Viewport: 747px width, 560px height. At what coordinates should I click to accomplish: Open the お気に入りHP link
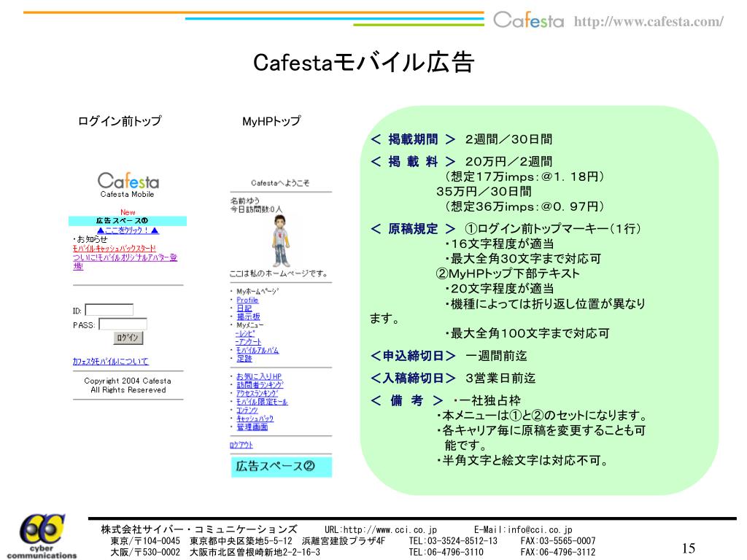tap(259, 376)
